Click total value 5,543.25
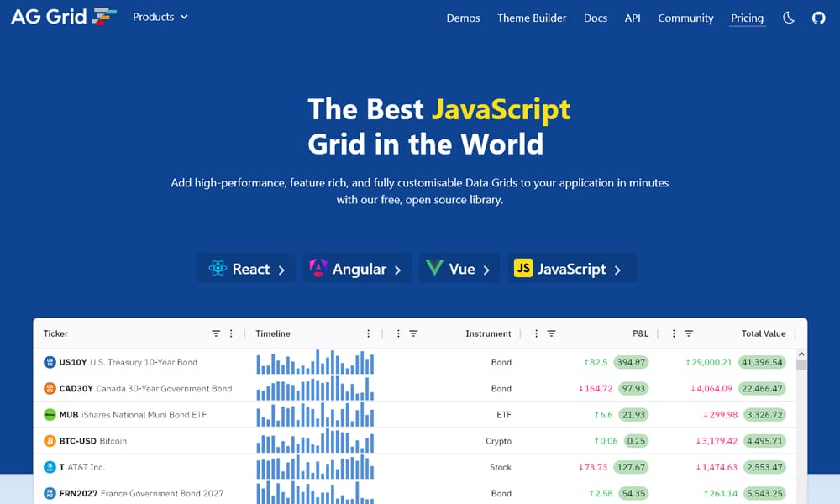Screen dimensions: 840x504 pos(764,493)
